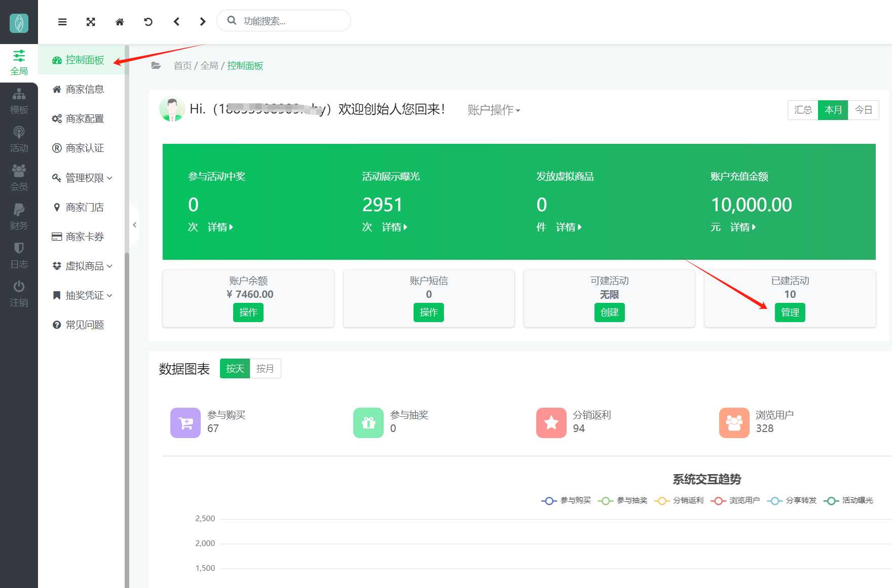Click 创建 button under 可建活动
Viewport: 892px width, 588px height.
click(610, 312)
